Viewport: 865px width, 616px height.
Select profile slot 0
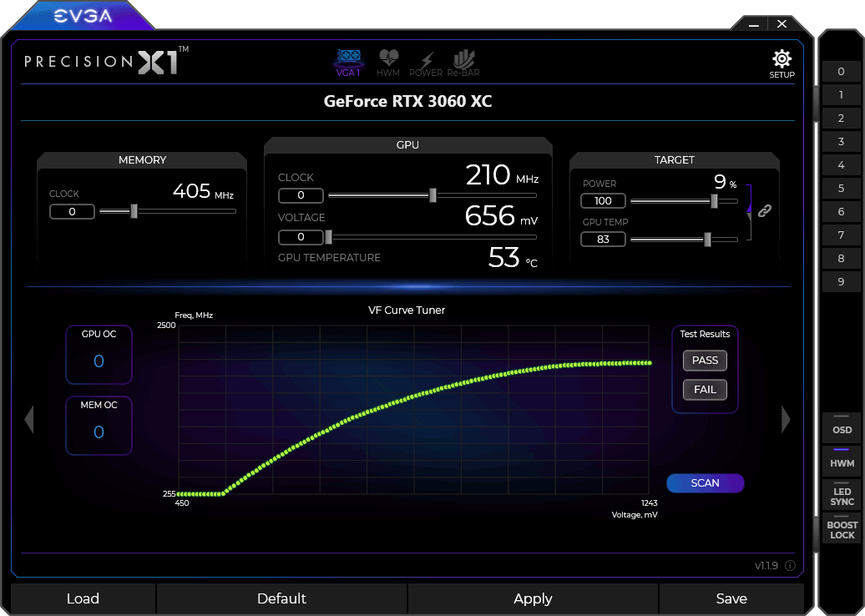pos(842,71)
